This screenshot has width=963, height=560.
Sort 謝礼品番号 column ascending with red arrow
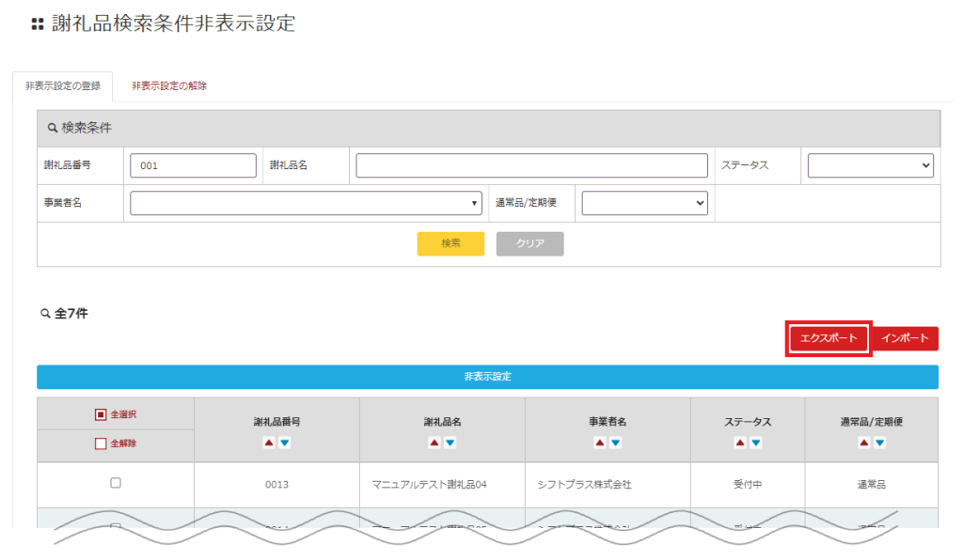tap(269, 443)
